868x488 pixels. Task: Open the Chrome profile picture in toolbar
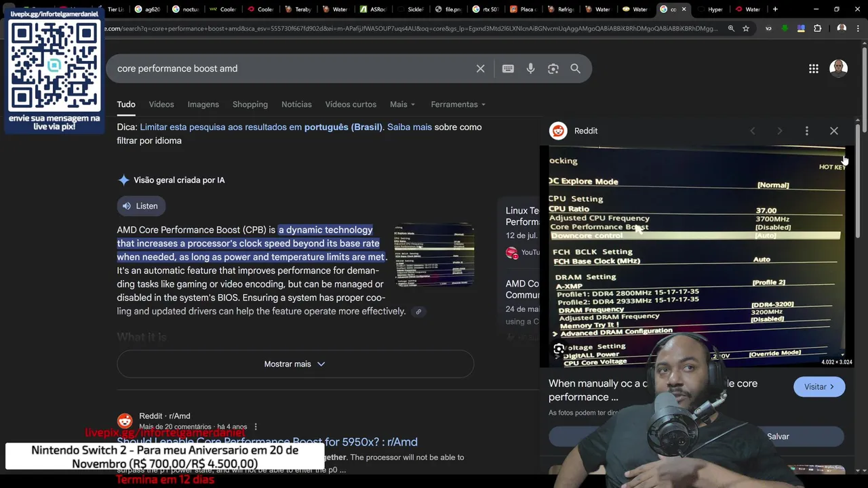coord(842,28)
